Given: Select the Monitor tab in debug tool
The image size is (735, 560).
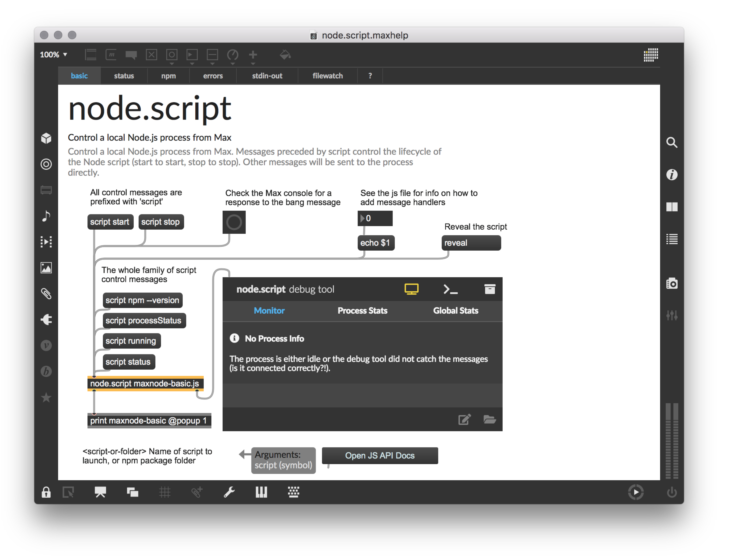Looking at the screenshot, I should tap(269, 310).
